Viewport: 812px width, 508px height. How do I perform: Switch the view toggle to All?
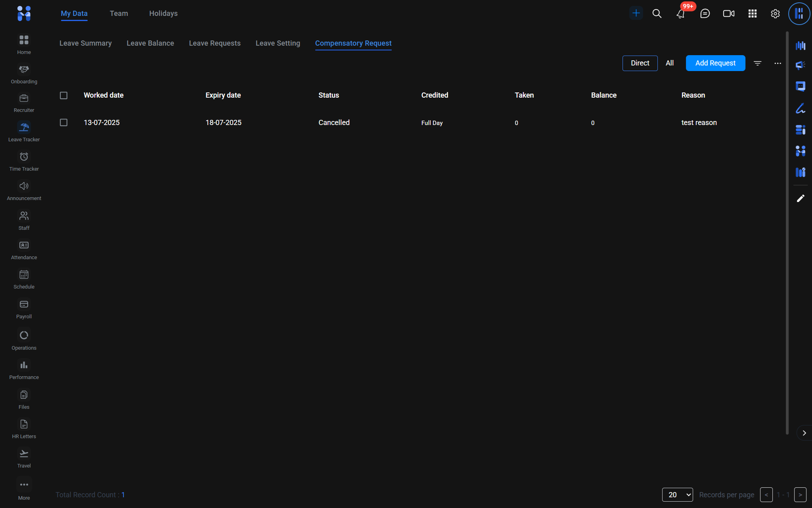[669, 63]
